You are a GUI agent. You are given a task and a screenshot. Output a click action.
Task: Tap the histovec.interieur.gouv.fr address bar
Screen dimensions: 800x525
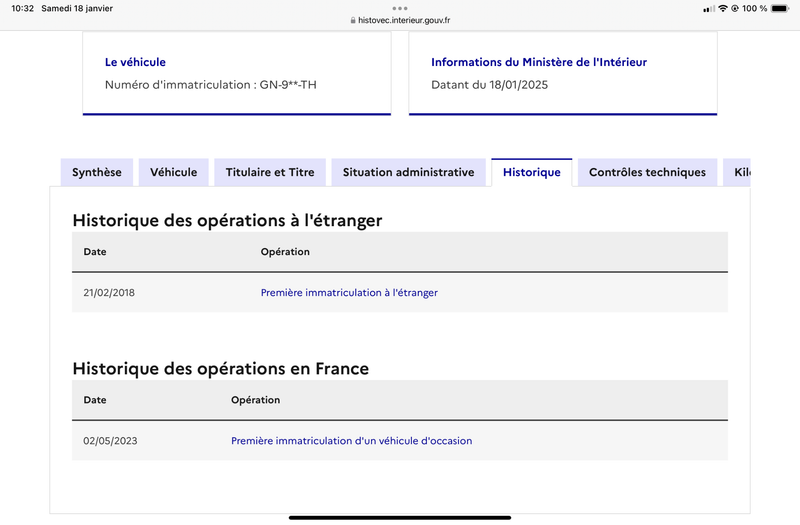click(x=400, y=20)
